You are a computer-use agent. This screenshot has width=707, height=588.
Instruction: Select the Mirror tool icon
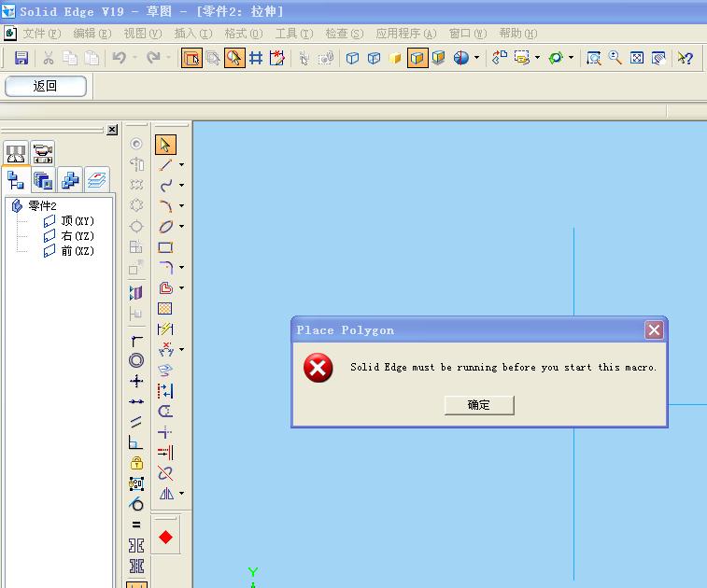click(x=166, y=494)
